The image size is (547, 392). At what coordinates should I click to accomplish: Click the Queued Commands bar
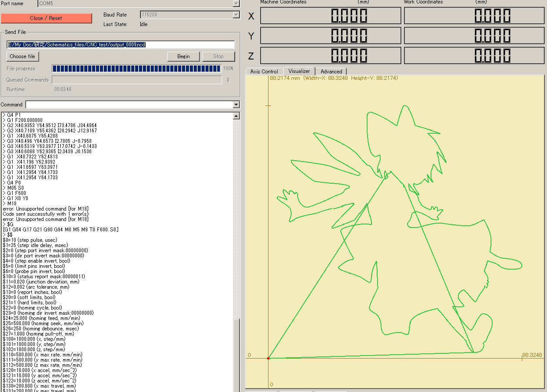click(x=137, y=80)
